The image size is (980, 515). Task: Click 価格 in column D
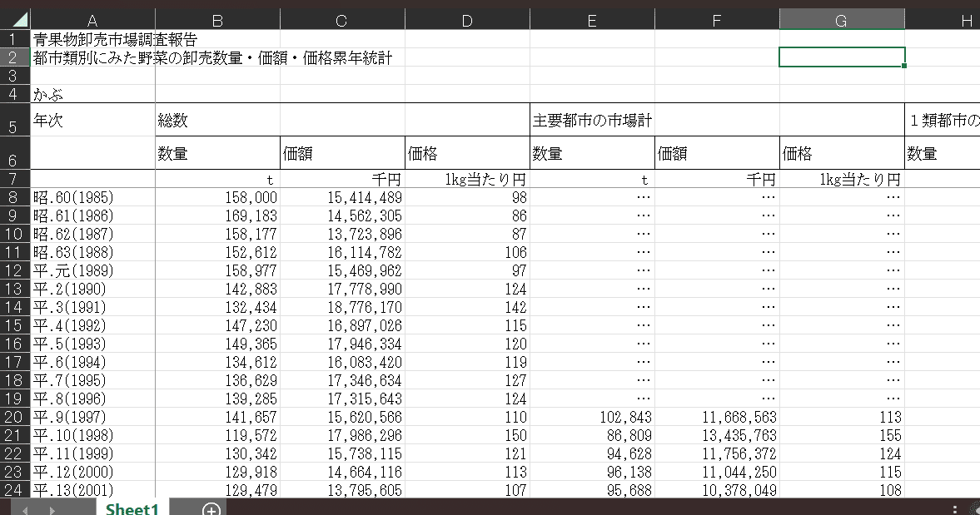(467, 152)
